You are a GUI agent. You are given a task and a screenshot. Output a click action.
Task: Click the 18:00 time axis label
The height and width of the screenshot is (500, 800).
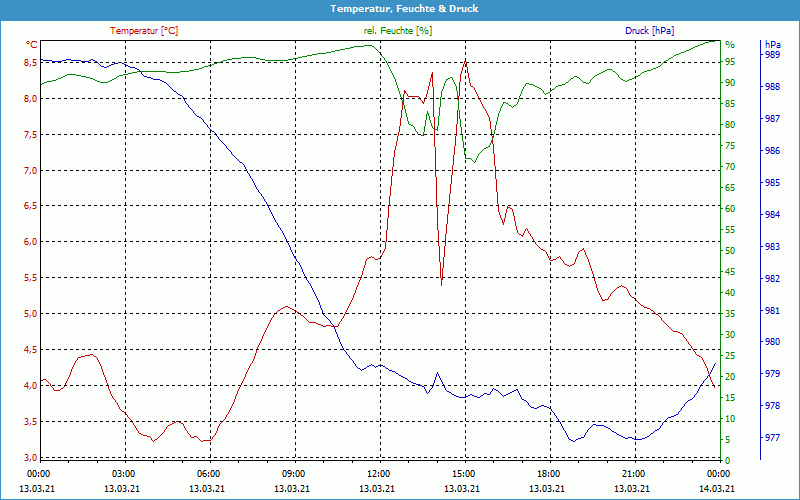(547, 474)
